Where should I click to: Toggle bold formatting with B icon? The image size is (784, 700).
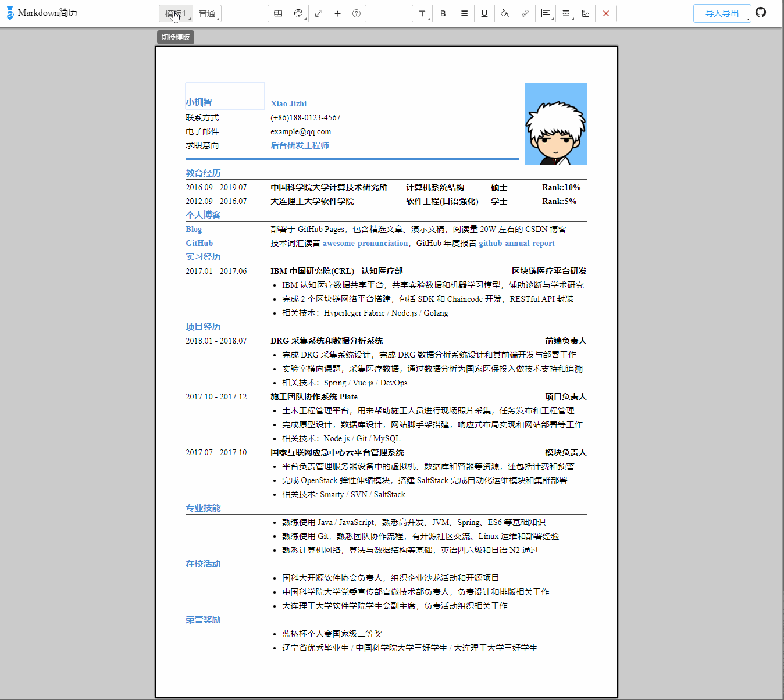pyautogui.click(x=443, y=13)
